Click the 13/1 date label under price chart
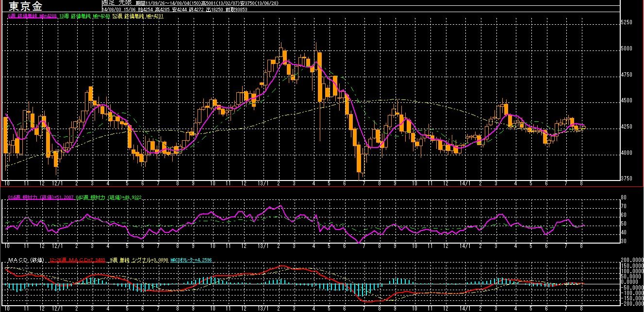644x312 pixels. 263,184
